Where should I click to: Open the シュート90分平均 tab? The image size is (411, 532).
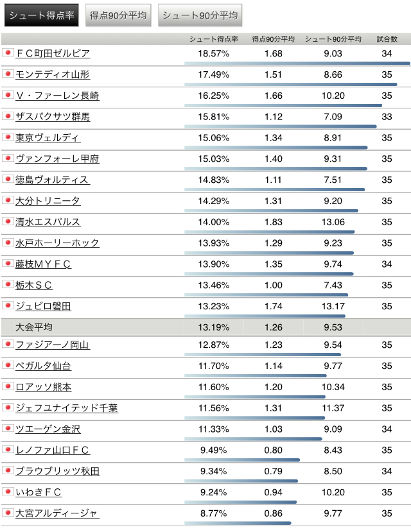pos(200,15)
